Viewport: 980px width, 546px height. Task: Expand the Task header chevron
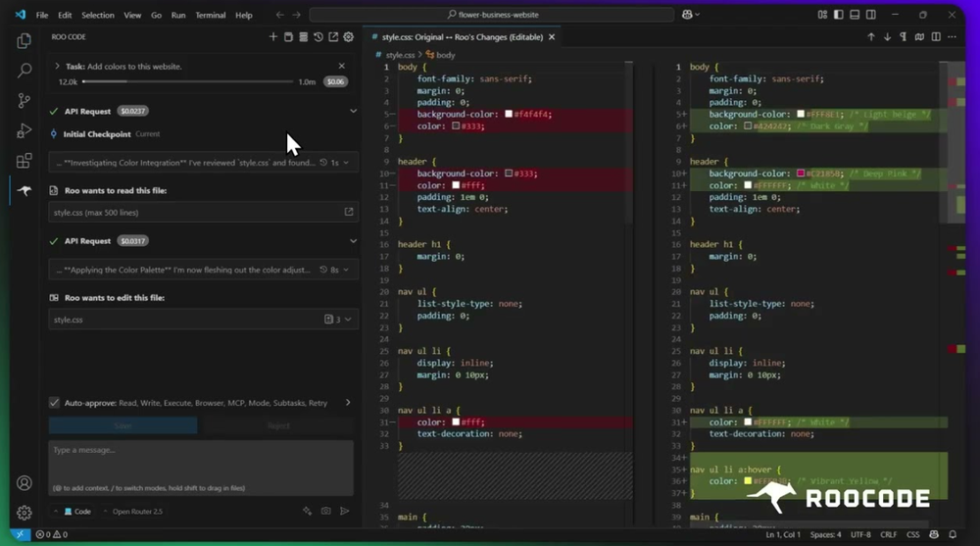[57, 66]
